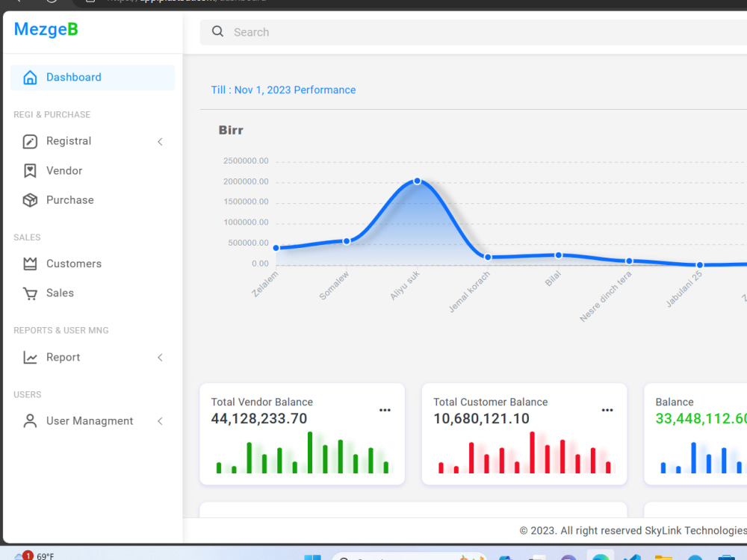Click the 0.00 y-axis label
The image size is (747, 560).
coord(260,264)
